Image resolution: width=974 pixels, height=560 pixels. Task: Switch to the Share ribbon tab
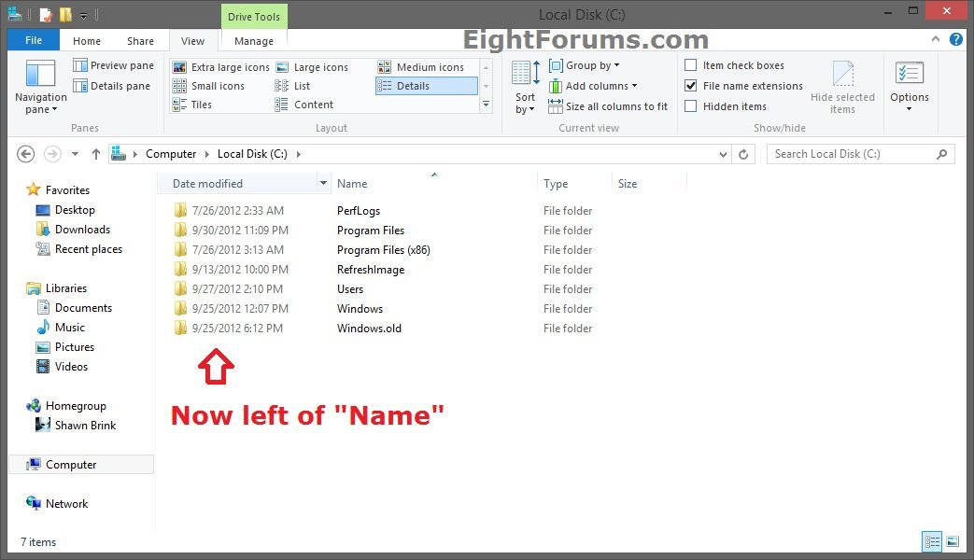tap(140, 41)
